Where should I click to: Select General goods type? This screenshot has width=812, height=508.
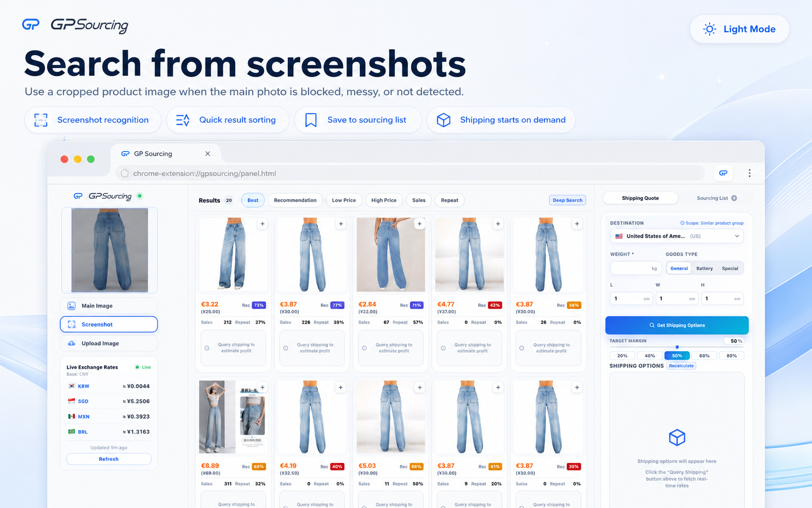click(x=679, y=268)
